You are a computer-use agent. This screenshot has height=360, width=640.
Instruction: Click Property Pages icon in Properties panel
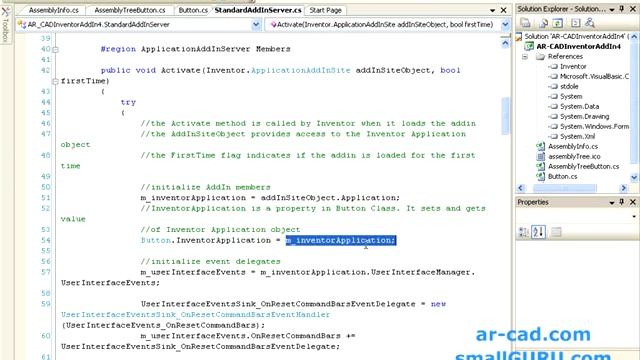click(556, 232)
